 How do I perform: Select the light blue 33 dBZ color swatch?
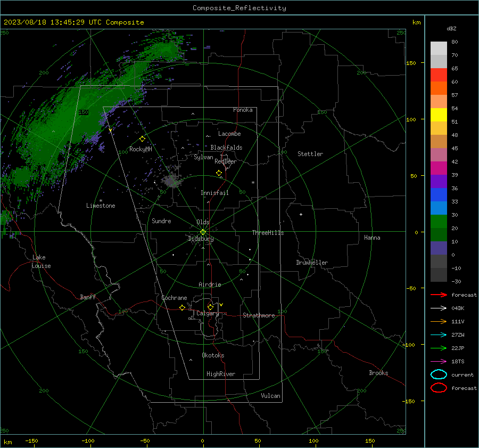click(x=439, y=208)
